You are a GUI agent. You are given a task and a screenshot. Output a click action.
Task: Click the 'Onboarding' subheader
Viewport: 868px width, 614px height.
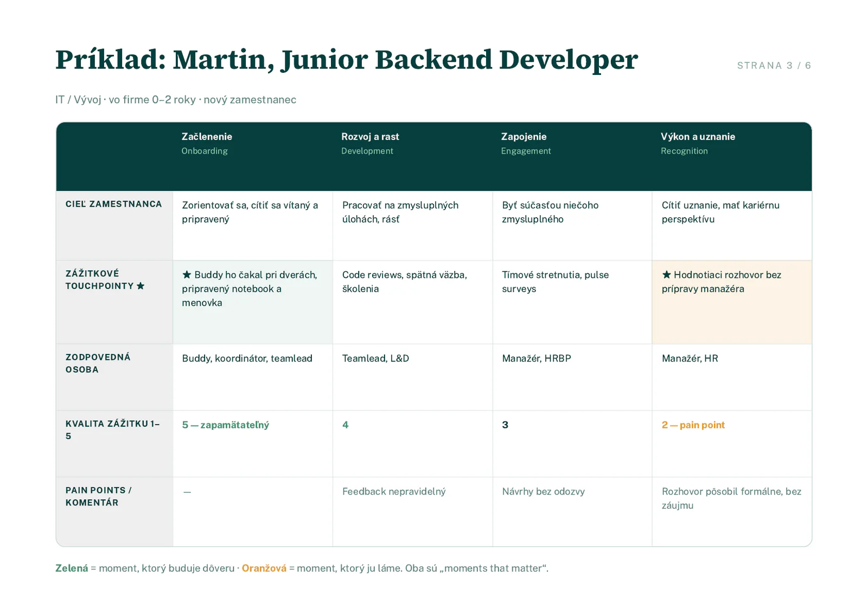tap(205, 151)
